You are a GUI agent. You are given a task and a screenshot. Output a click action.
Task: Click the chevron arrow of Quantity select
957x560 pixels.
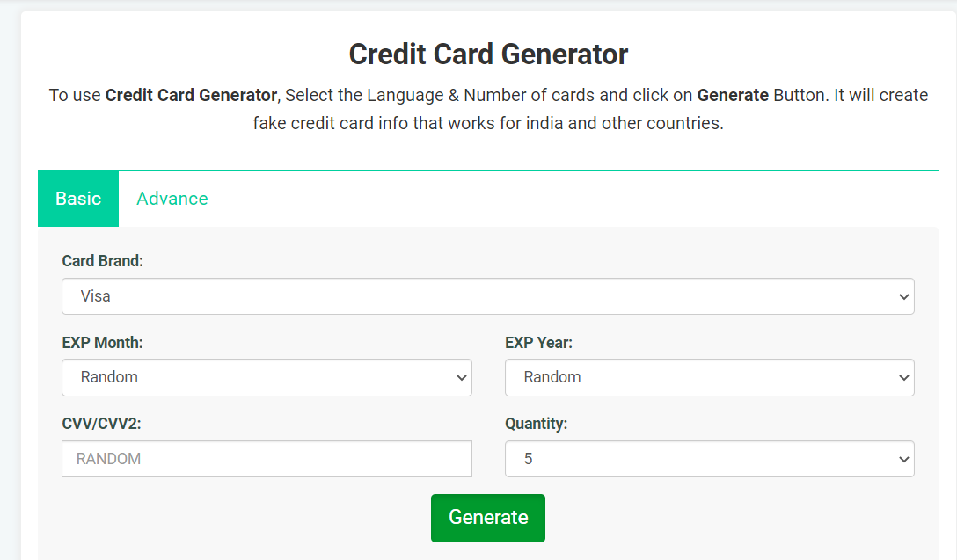(904, 460)
